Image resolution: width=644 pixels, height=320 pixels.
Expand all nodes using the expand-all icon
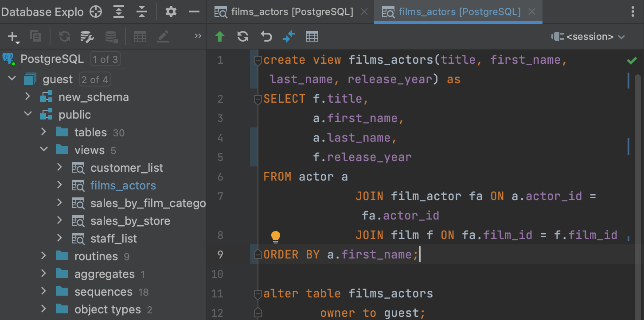(x=118, y=12)
